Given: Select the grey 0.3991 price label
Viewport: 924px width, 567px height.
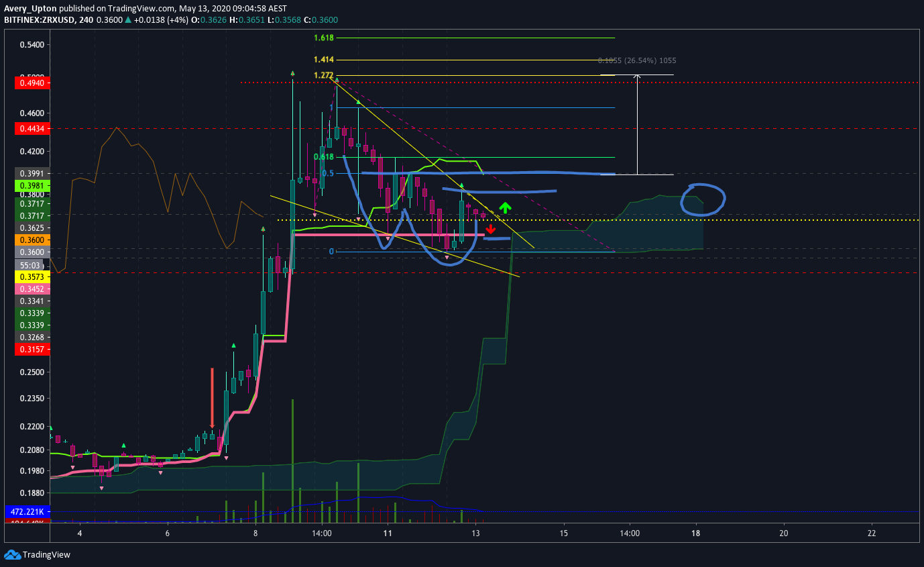Looking at the screenshot, I should pos(32,173).
